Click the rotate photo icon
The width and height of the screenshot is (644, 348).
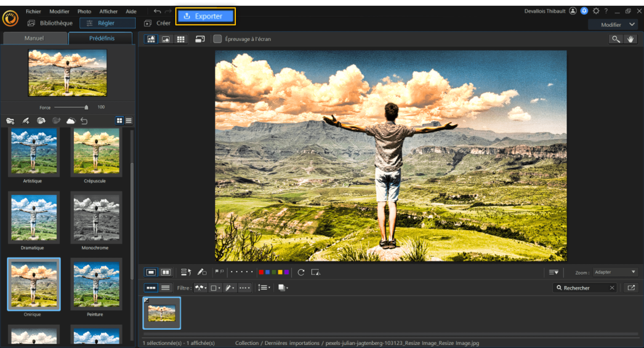[x=301, y=272]
